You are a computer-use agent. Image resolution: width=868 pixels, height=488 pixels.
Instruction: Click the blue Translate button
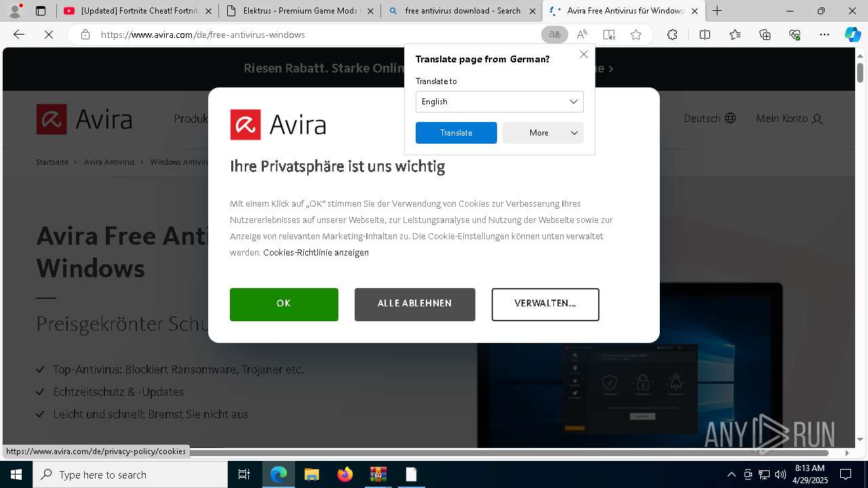pos(456,133)
